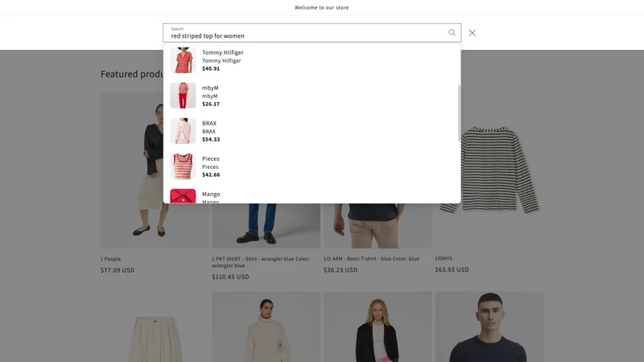The height and width of the screenshot is (362, 644).
Task: Click the 'Welcome to our store' announcement
Action: (x=321, y=7)
